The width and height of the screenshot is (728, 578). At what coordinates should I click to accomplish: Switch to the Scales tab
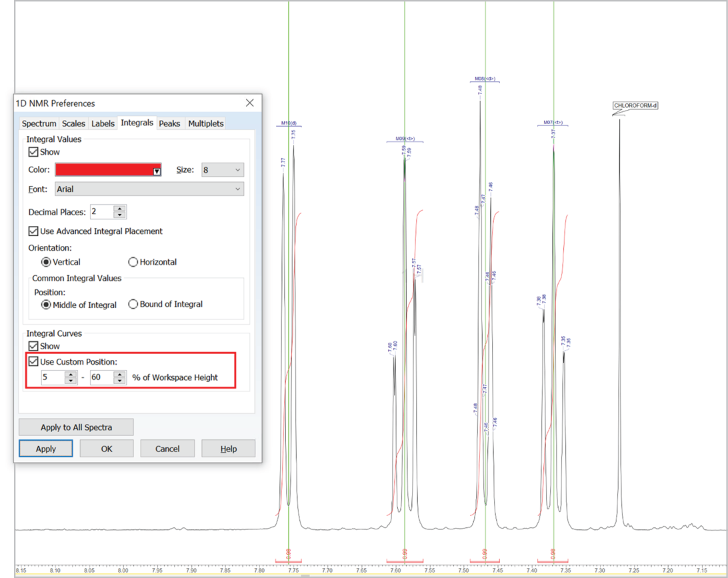tap(73, 123)
